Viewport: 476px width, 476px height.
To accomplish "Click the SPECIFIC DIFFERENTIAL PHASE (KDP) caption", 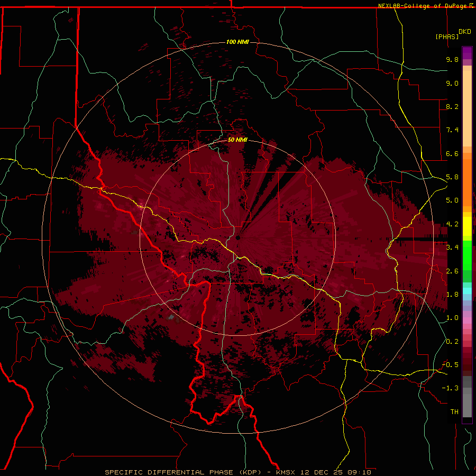I will click(183, 472).
